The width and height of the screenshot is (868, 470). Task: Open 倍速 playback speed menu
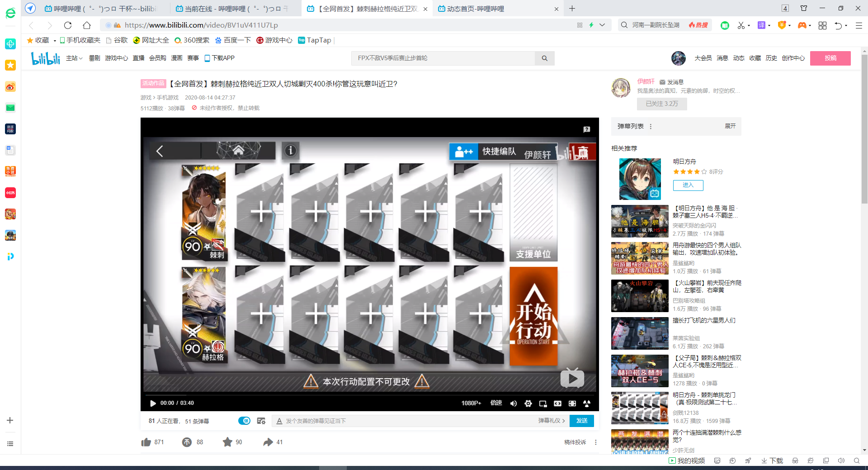click(496, 403)
